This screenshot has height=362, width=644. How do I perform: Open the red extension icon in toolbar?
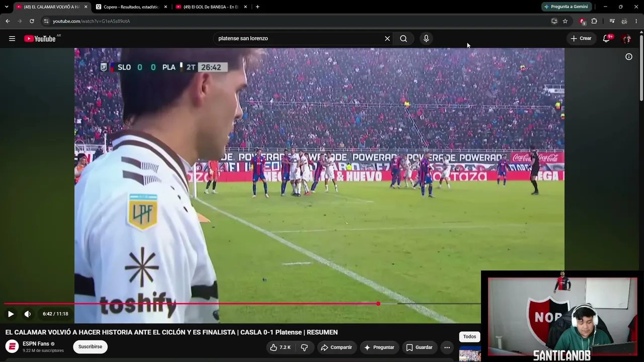pyautogui.click(x=582, y=21)
